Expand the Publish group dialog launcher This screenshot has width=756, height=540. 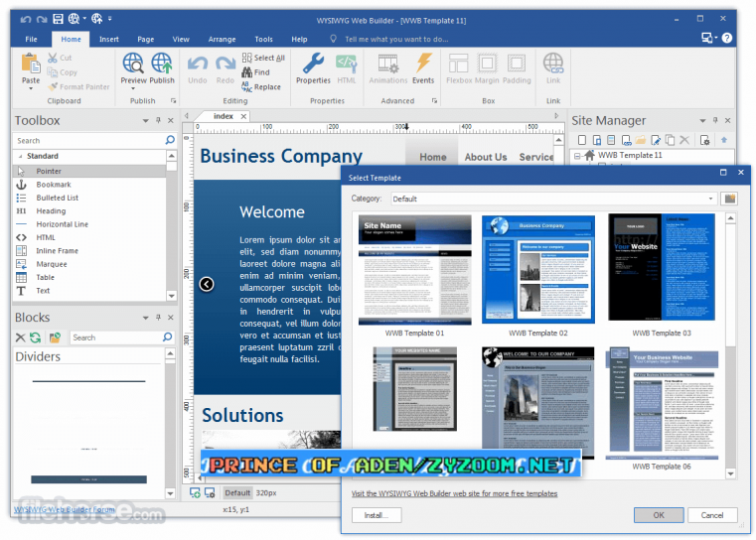tap(173, 100)
